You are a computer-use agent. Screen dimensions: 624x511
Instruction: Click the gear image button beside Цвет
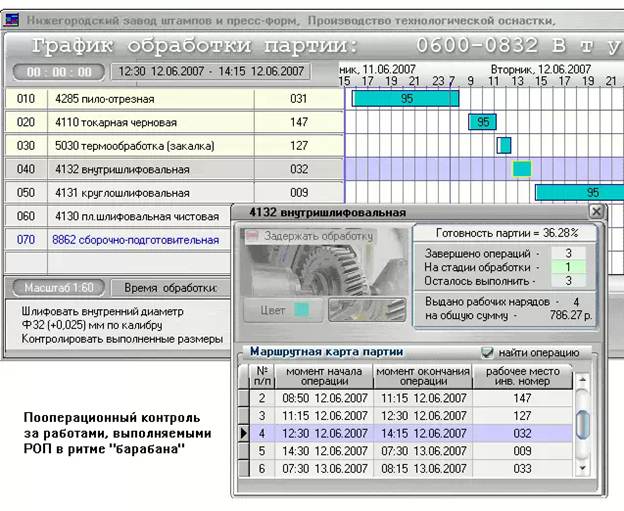367,310
